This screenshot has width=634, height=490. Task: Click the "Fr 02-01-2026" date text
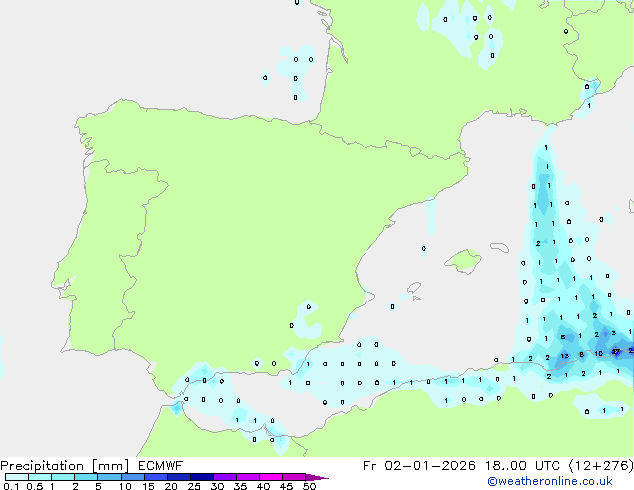418,466
